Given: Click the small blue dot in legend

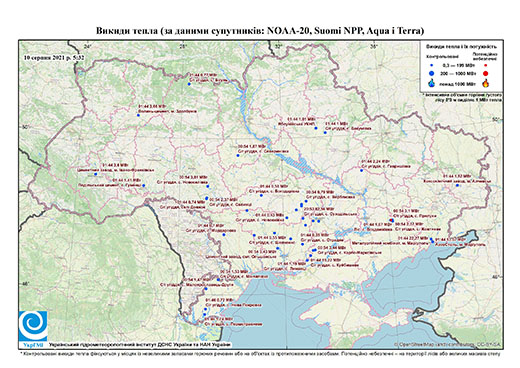Looking at the screenshot, I should [x=432, y=65].
